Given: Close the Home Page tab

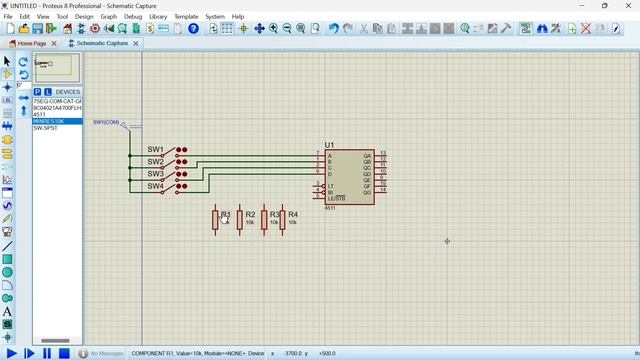Looking at the screenshot, I should (x=54, y=43).
